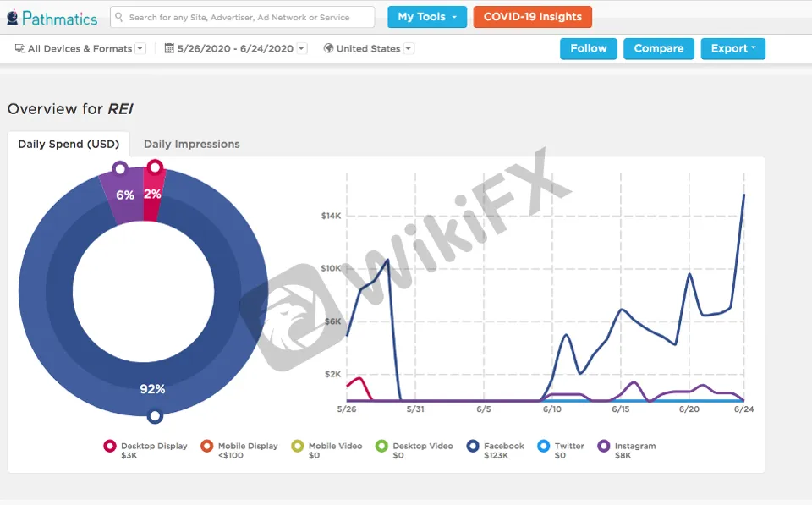Image resolution: width=812 pixels, height=505 pixels.
Task: Open COVID-19 Insights
Action: pyautogui.click(x=532, y=17)
